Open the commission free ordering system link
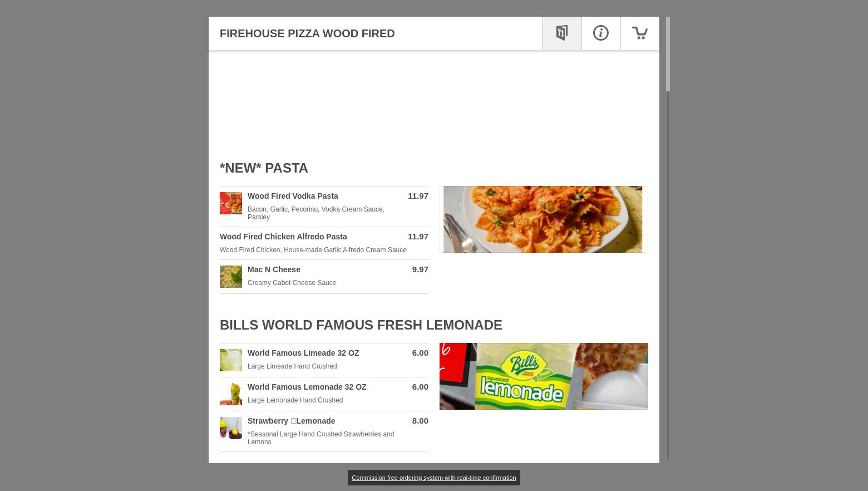The width and height of the screenshot is (868, 491). (x=433, y=478)
